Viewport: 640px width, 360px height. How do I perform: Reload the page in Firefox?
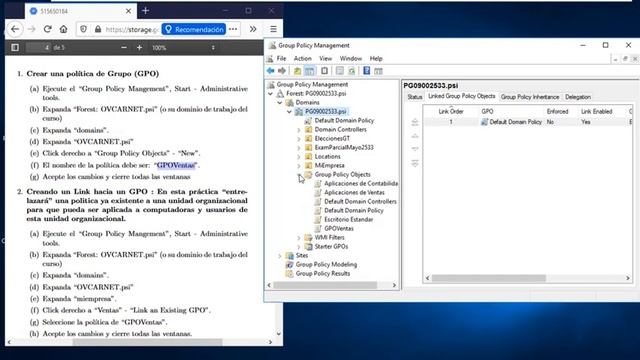click(47, 29)
